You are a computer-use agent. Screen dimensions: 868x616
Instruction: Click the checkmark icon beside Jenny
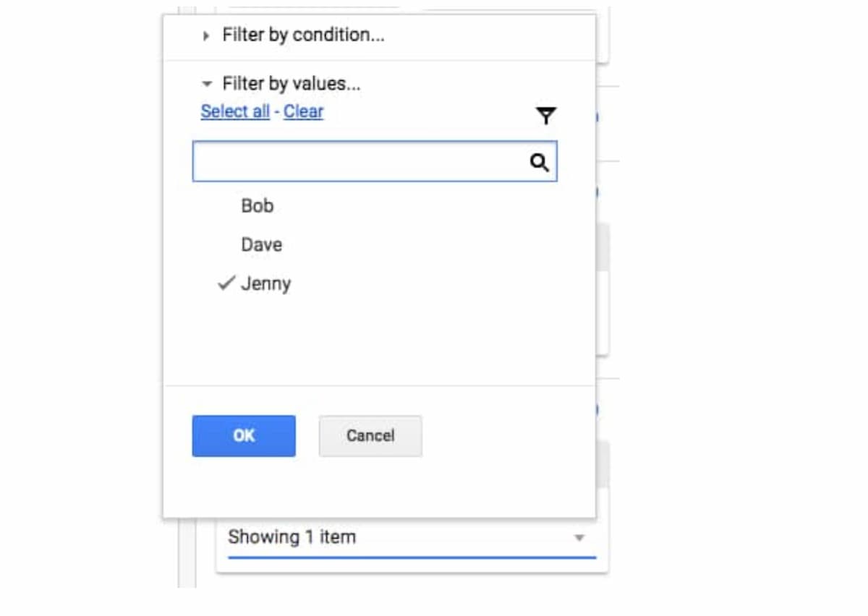click(x=226, y=283)
